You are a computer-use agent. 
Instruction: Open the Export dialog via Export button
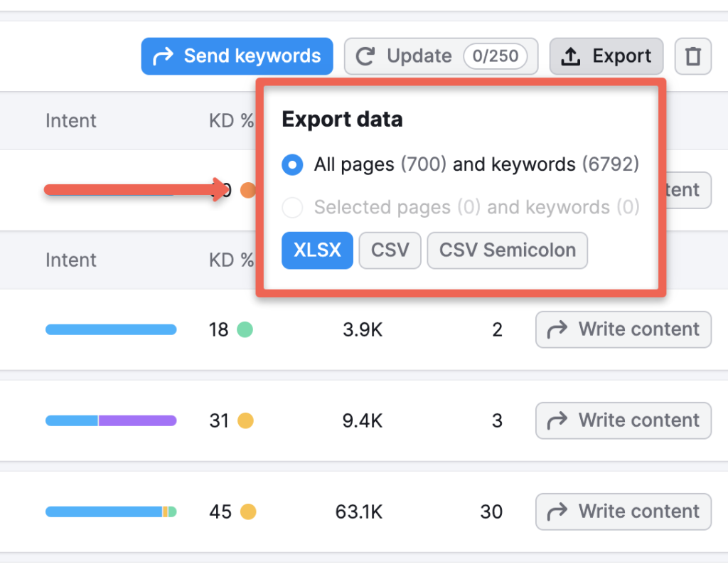pyautogui.click(x=606, y=55)
